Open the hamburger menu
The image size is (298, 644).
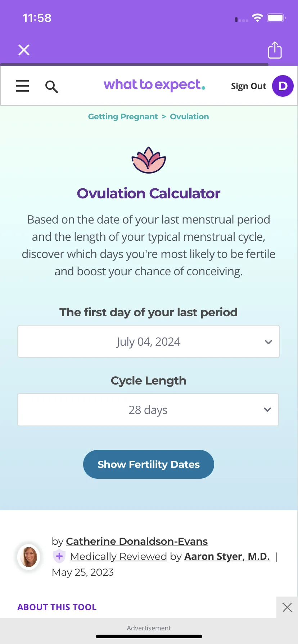[x=22, y=86]
